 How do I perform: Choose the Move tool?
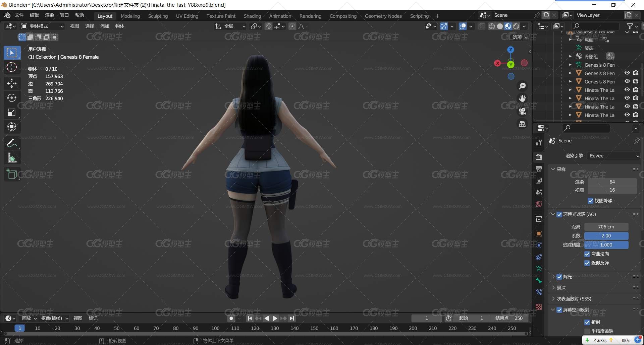click(x=12, y=83)
